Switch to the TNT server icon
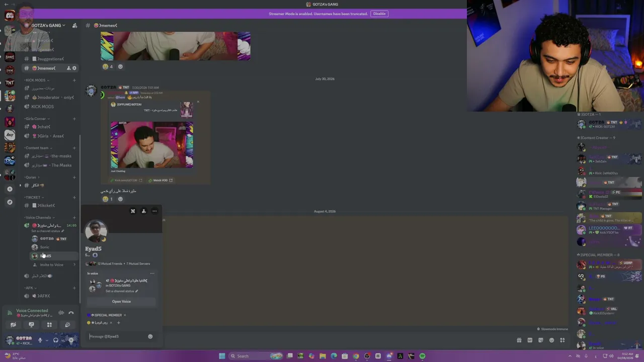Image resolution: width=644 pixels, height=362 pixels. click(10, 82)
